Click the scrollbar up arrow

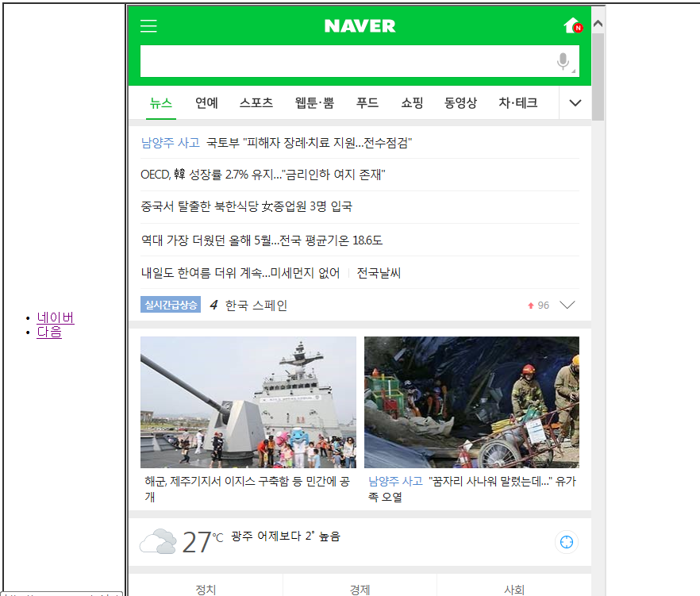598,24
